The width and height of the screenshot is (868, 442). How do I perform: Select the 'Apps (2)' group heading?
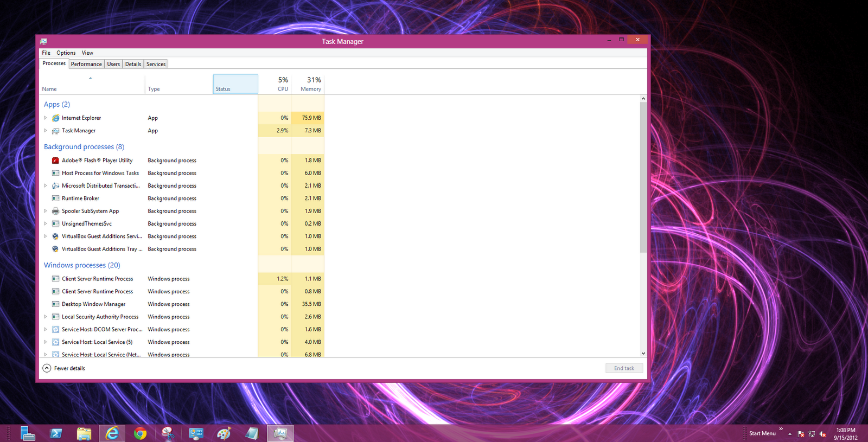pos(57,104)
